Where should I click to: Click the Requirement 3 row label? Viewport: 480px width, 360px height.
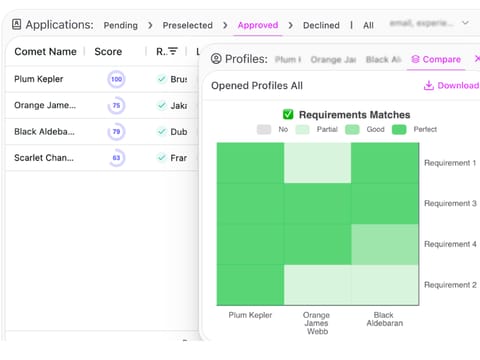click(x=450, y=203)
